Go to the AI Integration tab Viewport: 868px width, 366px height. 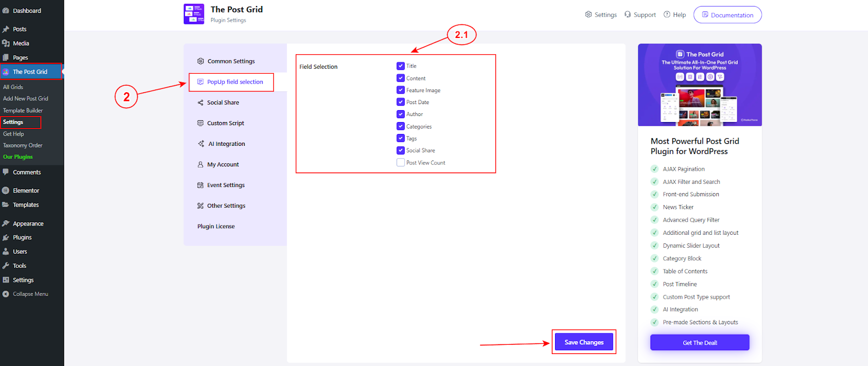[235, 144]
